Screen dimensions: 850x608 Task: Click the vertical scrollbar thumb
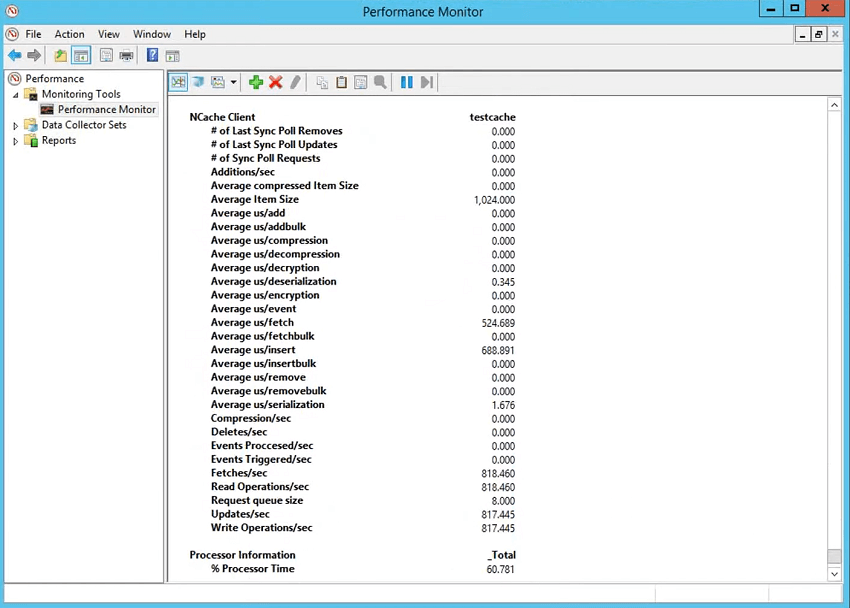click(x=834, y=557)
